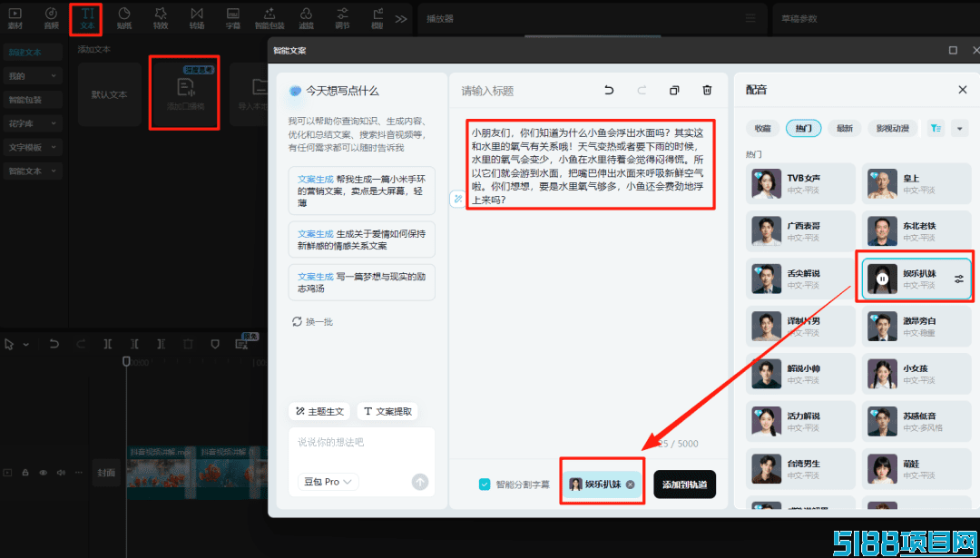Open the 字幕 captions tab
Viewport: 980px width, 558px height.
click(x=232, y=19)
